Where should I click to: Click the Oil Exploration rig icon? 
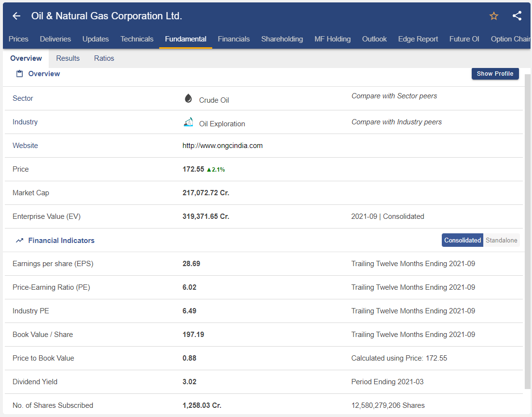click(x=188, y=121)
